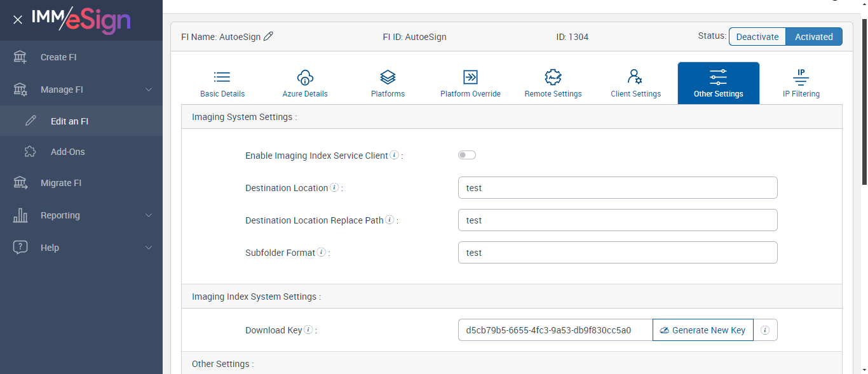Collapse the Manage FI sidebar menu
The image size is (868, 374).
(x=149, y=90)
